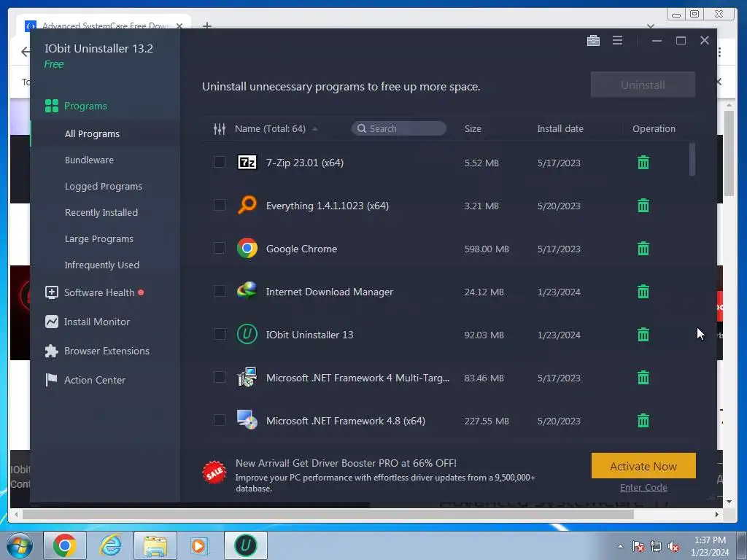Click Activate Now button

point(643,466)
